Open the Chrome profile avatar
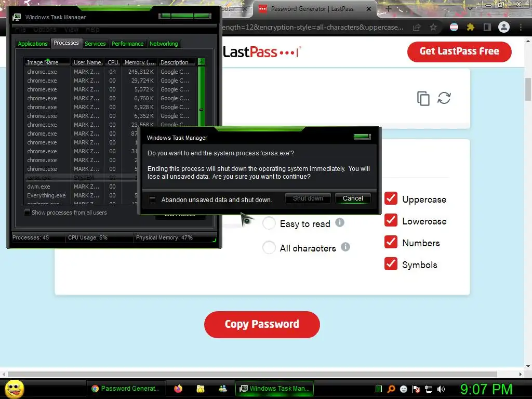532x399 pixels. (504, 27)
